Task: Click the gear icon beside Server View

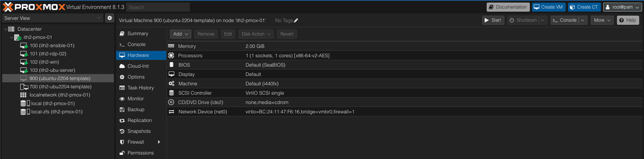Action: pos(109,18)
